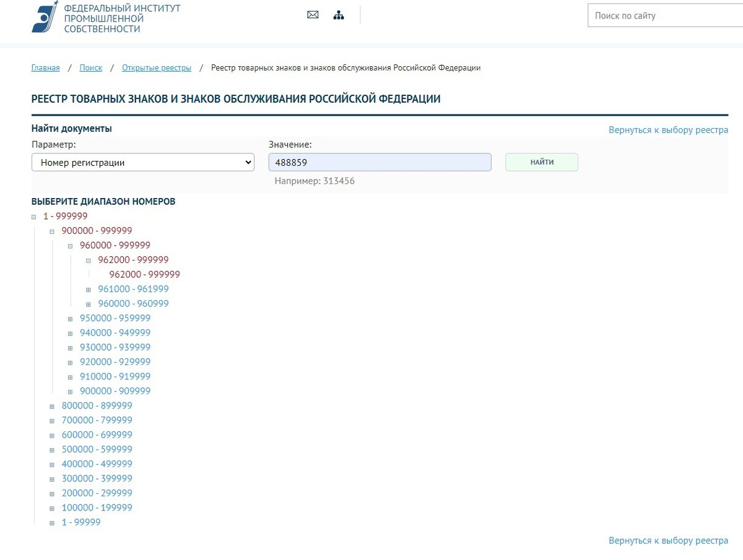Expand the 950000 - 959999 range

tap(70, 318)
